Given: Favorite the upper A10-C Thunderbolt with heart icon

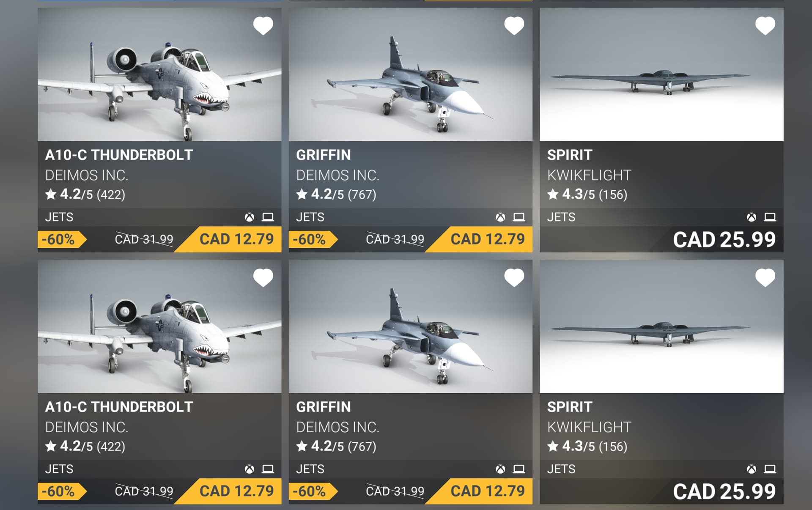Looking at the screenshot, I should (x=263, y=26).
